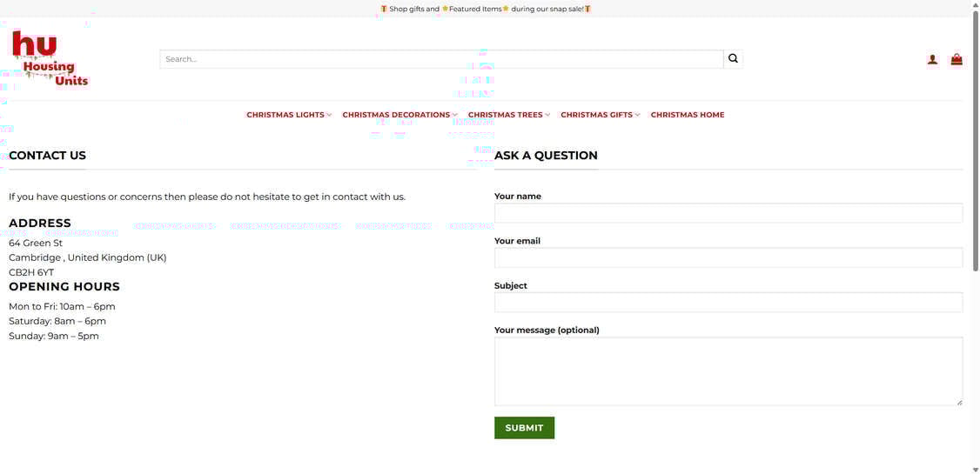Click the 'Your message (optional)' label

pos(547,330)
